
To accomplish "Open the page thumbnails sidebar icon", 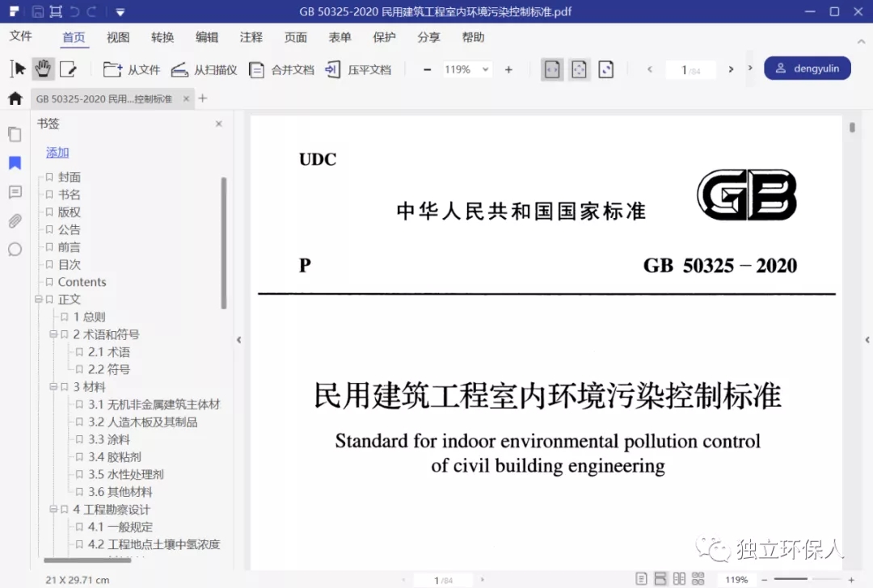I will coord(15,134).
